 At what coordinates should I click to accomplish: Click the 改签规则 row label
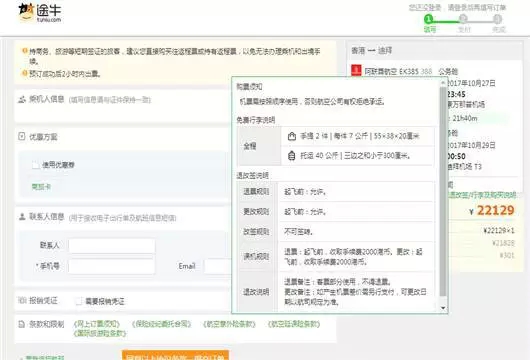(x=256, y=232)
